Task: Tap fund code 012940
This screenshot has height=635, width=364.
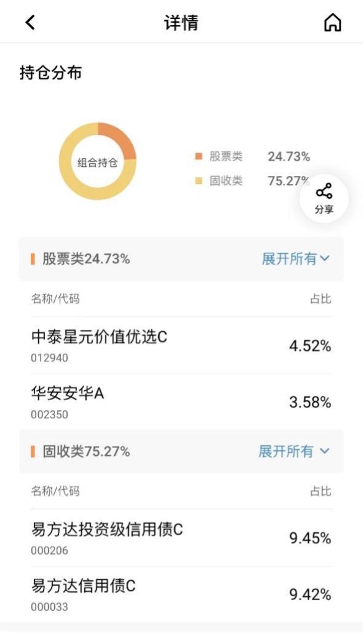Action: 49,358
